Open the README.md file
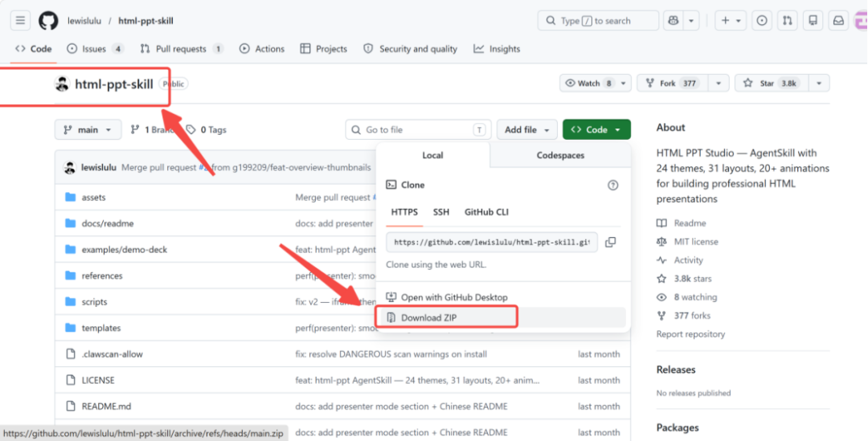Screen dimensions: 868x441 106,406
